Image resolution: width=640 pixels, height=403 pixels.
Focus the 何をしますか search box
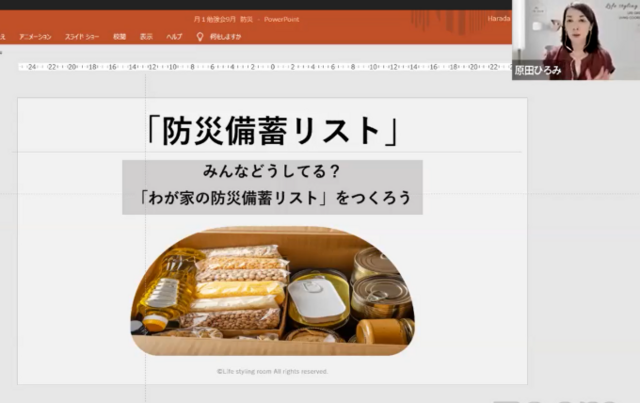[225, 37]
